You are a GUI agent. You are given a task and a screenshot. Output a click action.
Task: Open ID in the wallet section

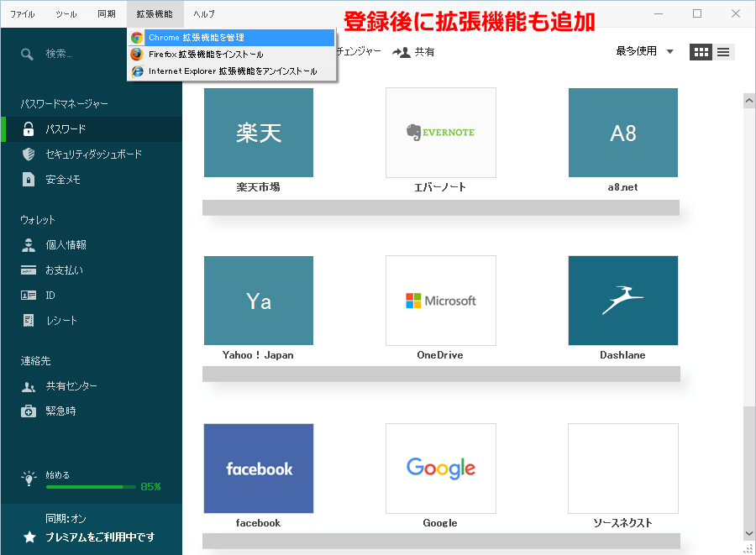tap(92, 296)
